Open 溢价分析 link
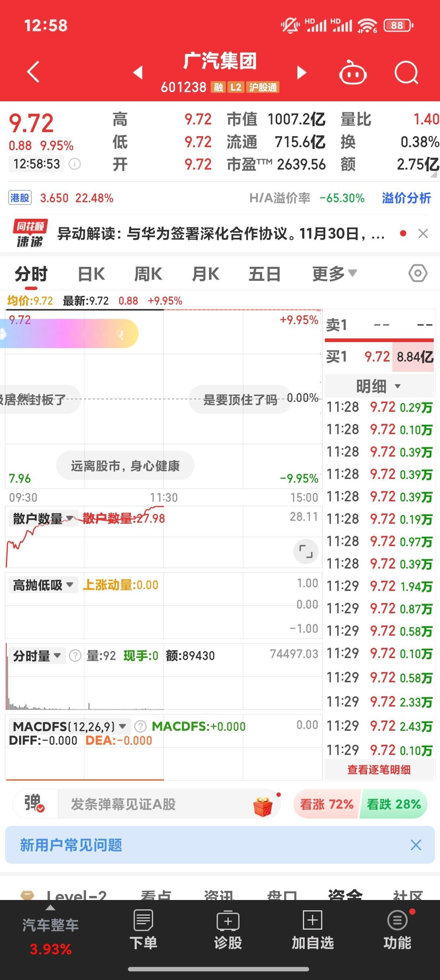Viewport: 440px width, 980px height. [x=406, y=198]
